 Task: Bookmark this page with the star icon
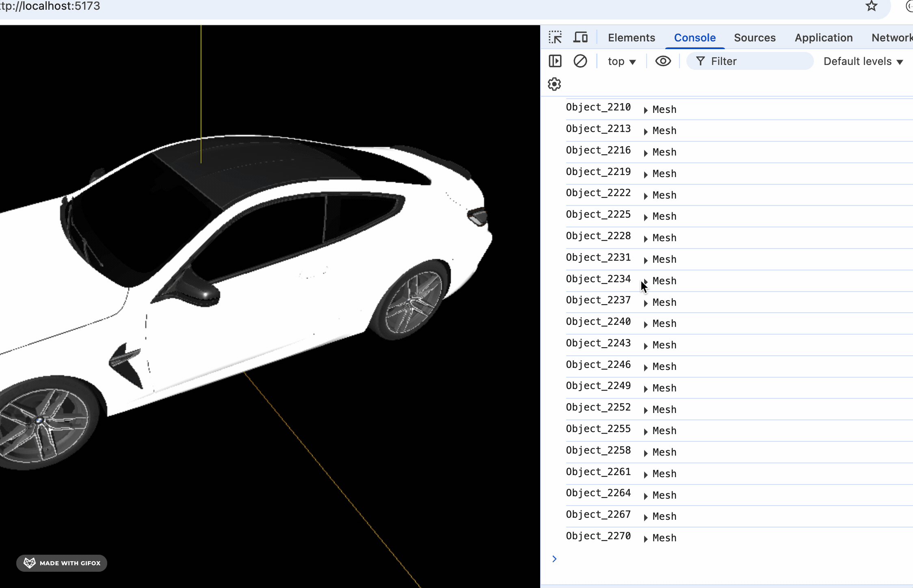(x=871, y=6)
